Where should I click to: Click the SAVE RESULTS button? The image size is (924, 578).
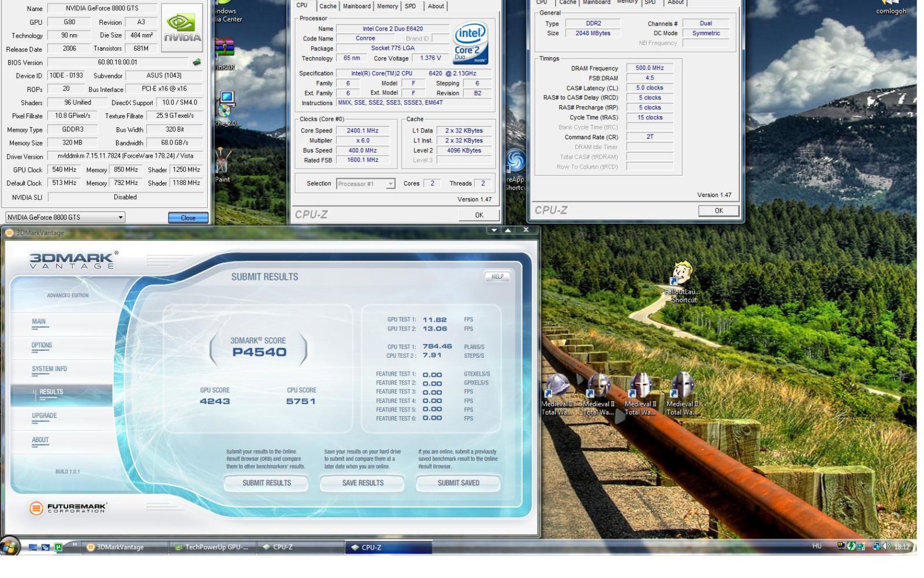coord(363,483)
